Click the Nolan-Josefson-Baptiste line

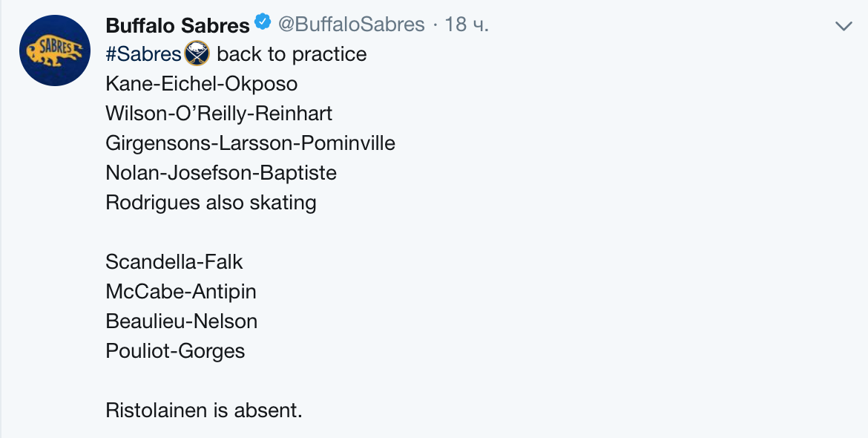click(221, 173)
